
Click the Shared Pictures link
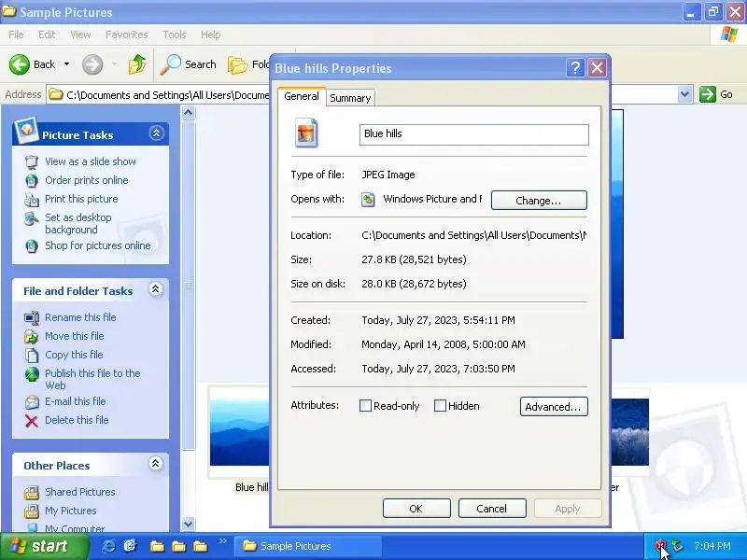click(80, 492)
